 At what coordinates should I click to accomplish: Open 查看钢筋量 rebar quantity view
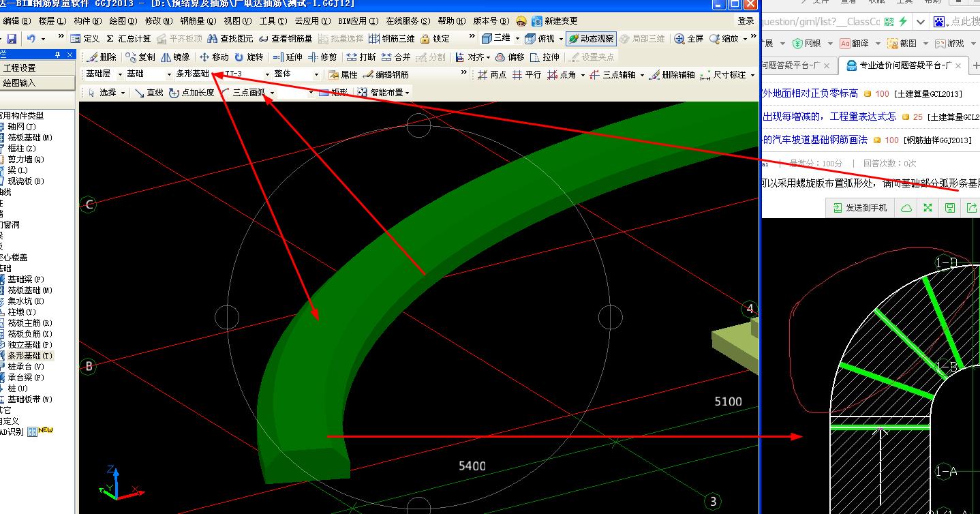point(285,39)
